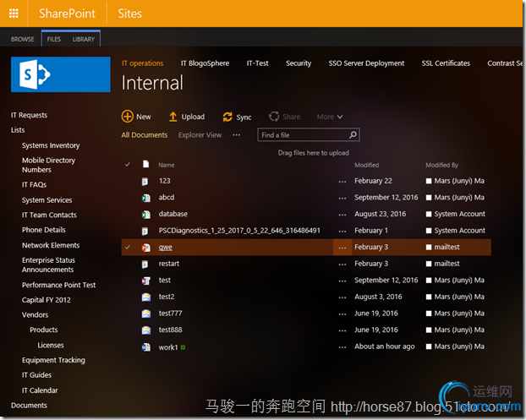
Task: Click the Sync arrows icon
Action: tap(227, 117)
